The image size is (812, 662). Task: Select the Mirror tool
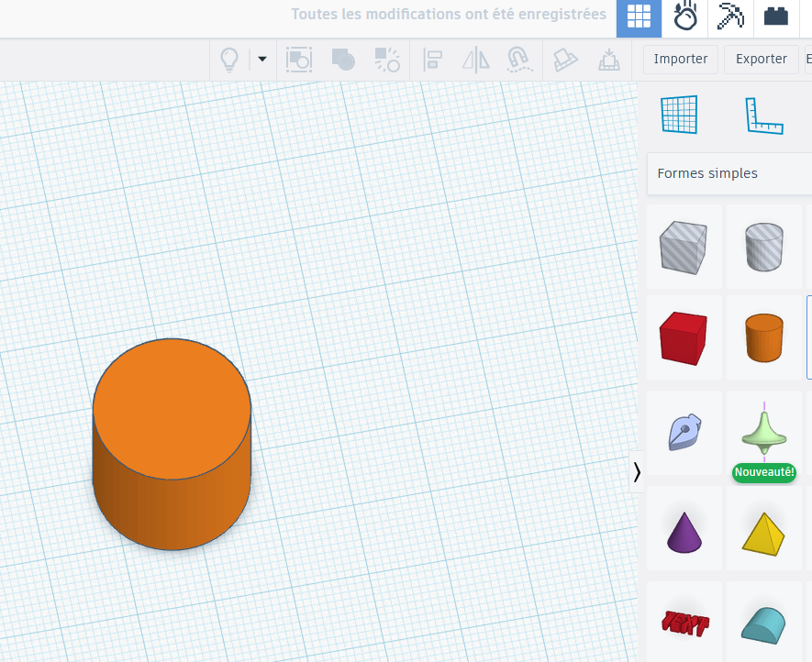(476, 60)
